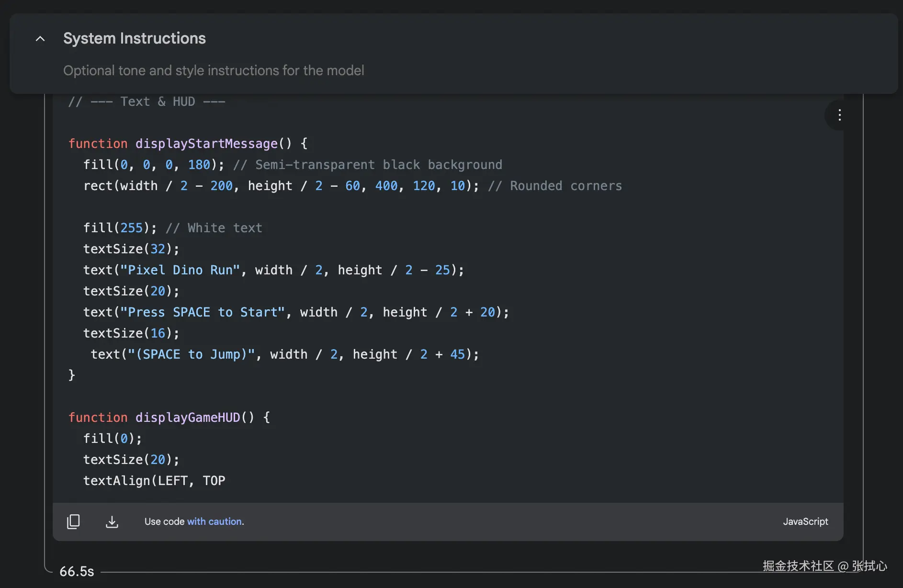Click the "Press SPACE to Start" string

(202, 312)
